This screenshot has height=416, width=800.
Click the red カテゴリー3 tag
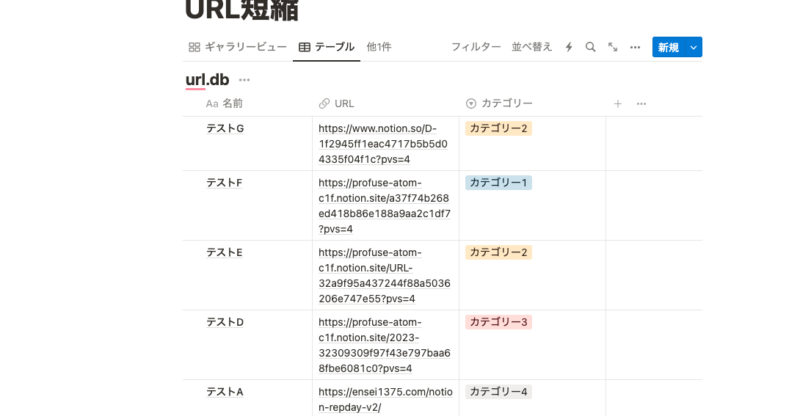498,322
